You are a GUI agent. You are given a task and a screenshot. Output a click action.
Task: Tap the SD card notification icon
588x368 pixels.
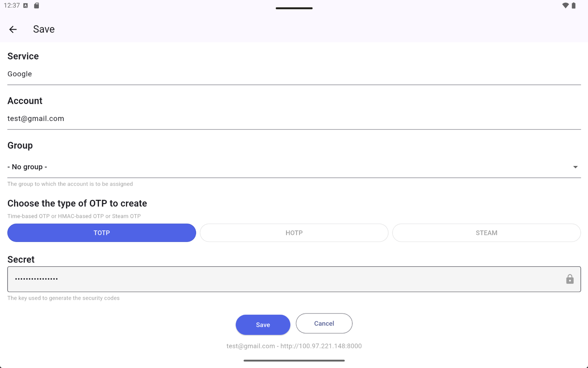pyautogui.click(x=36, y=5)
